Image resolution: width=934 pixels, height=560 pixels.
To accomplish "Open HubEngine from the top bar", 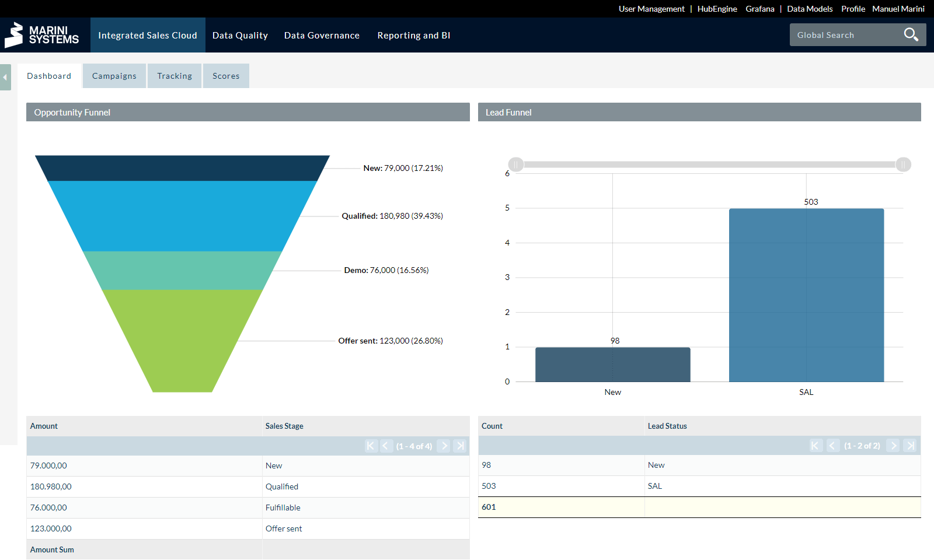I will point(717,9).
